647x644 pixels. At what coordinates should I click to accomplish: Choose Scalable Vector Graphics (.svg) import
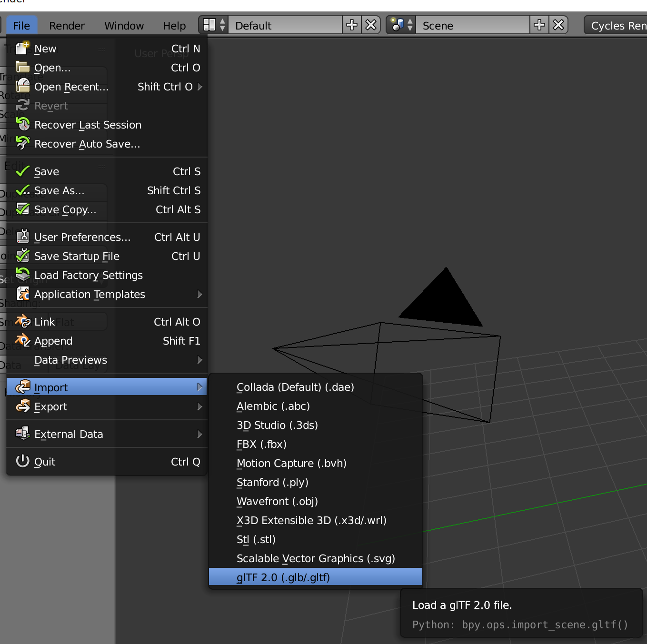click(316, 558)
